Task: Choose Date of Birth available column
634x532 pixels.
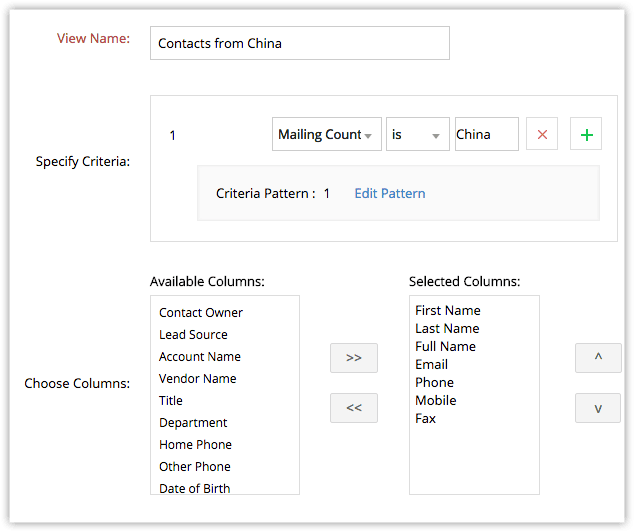Action: (x=194, y=488)
